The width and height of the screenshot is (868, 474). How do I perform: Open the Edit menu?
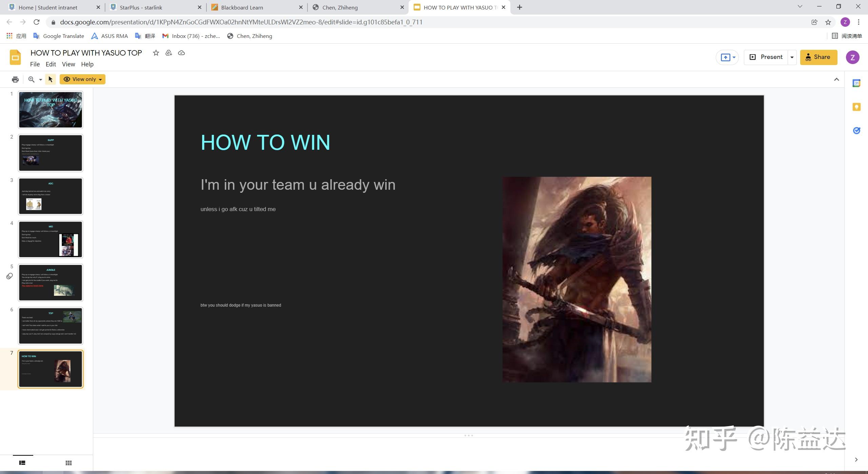[x=51, y=64]
